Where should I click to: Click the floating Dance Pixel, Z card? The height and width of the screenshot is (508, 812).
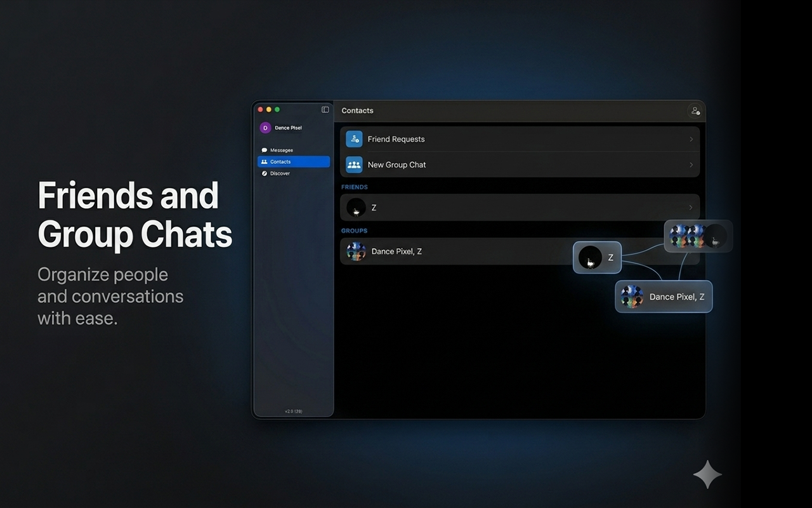coord(664,297)
